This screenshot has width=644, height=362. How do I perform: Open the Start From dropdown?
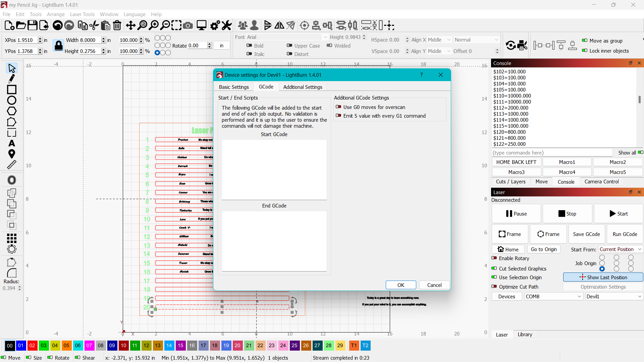pos(621,249)
